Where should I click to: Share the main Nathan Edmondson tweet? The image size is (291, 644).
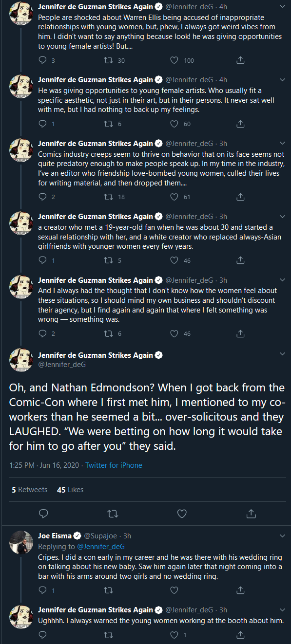click(251, 514)
